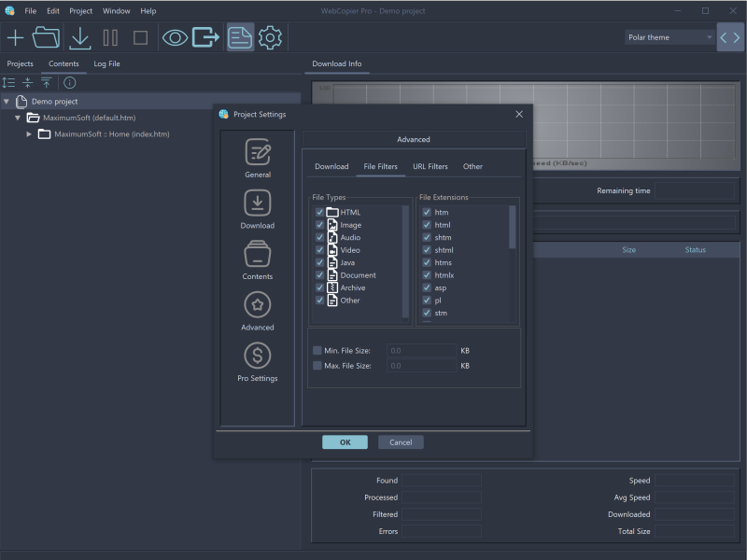Screen dimensions: 747x560
Task: Uncheck the Audio file type
Action: point(319,237)
